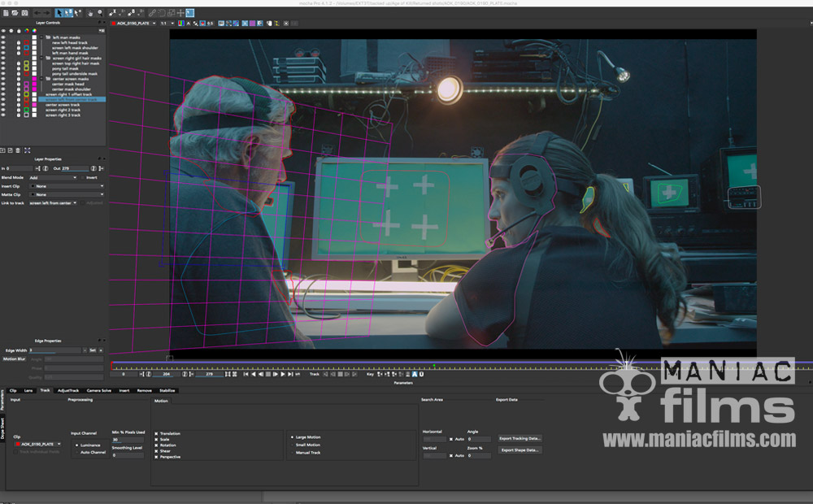Switch to the Camera Solve tab

(x=98, y=390)
